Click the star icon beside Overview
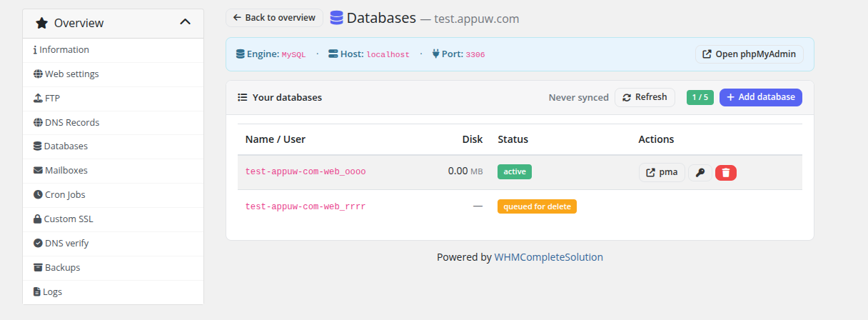 pos(42,23)
